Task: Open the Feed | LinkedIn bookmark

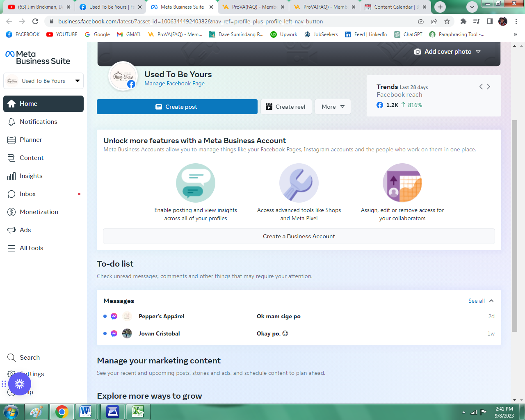Action: (x=366, y=34)
